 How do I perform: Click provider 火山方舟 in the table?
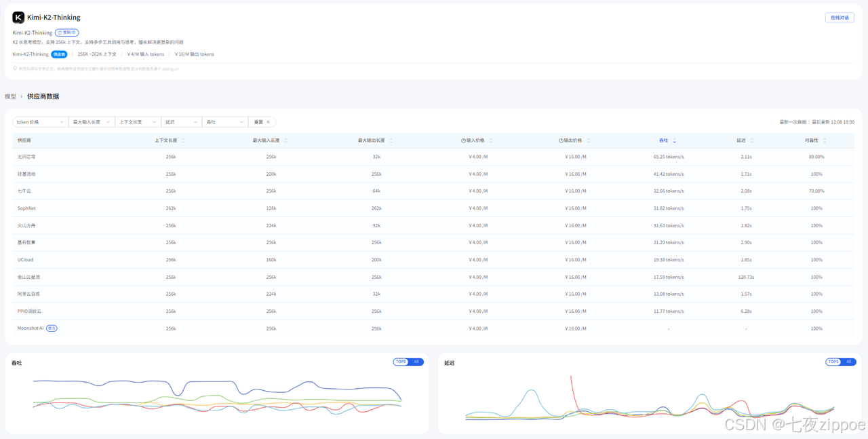tap(26, 225)
